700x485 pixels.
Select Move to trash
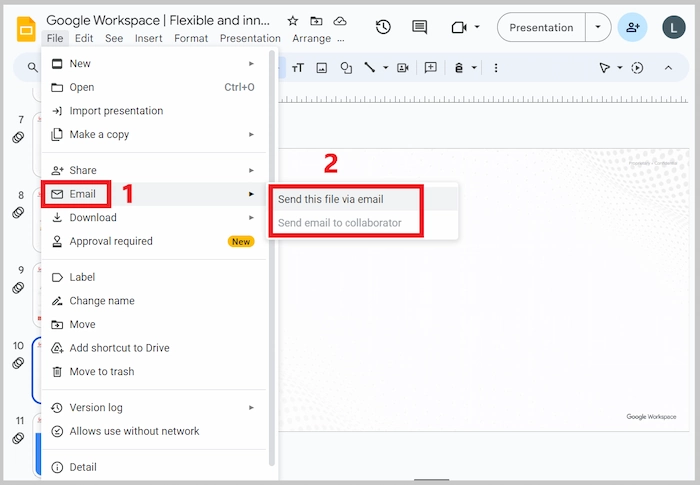[154, 372]
